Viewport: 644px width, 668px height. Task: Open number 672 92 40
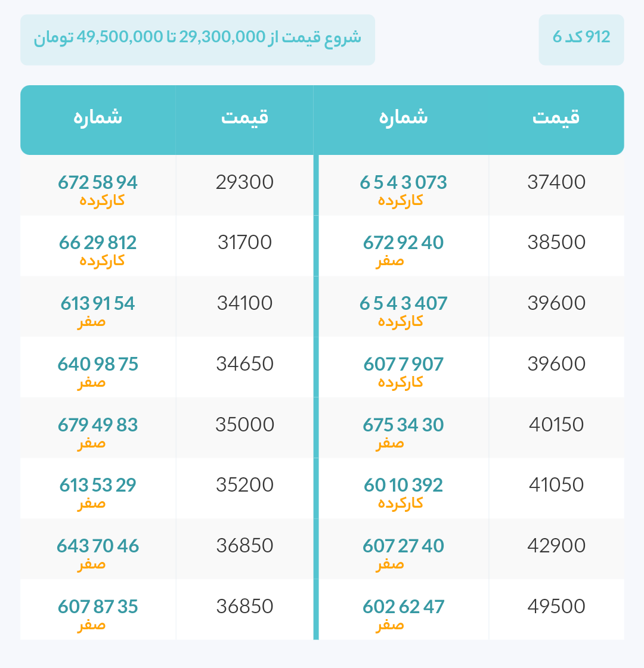403,243
